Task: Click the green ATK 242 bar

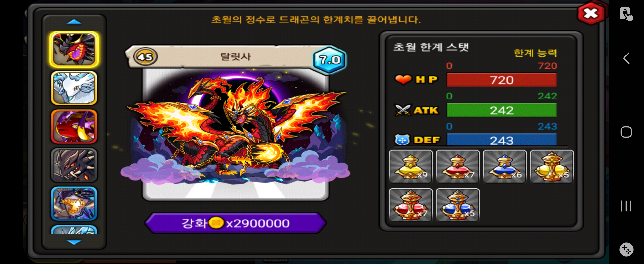Action: pyautogui.click(x=502, y=110)
